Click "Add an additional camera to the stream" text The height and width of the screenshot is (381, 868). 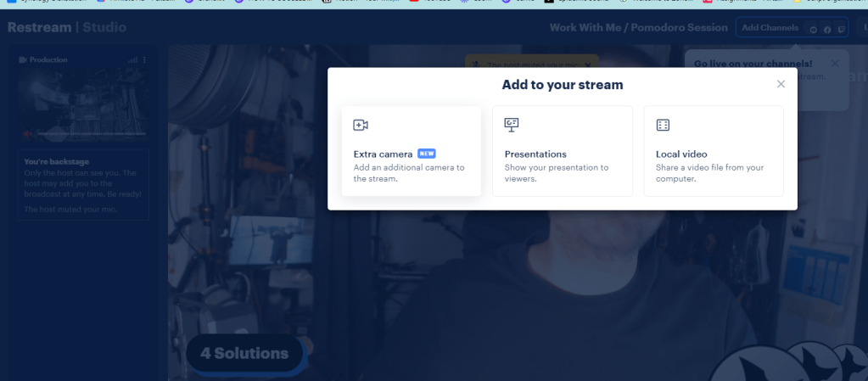coord(409,173)
